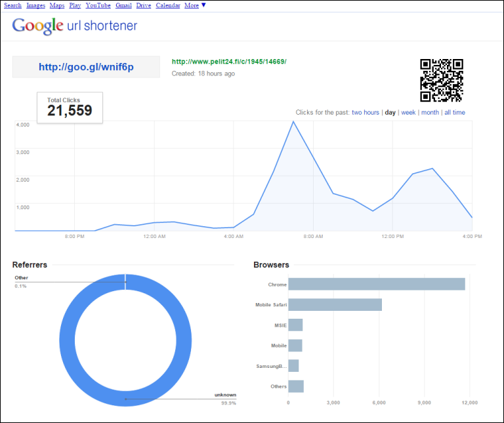Open the pelit24.fi long URL link
Image resolution: width=504 pixels, height=423 pixels.
pyautogui.click(x=229, y=62)
